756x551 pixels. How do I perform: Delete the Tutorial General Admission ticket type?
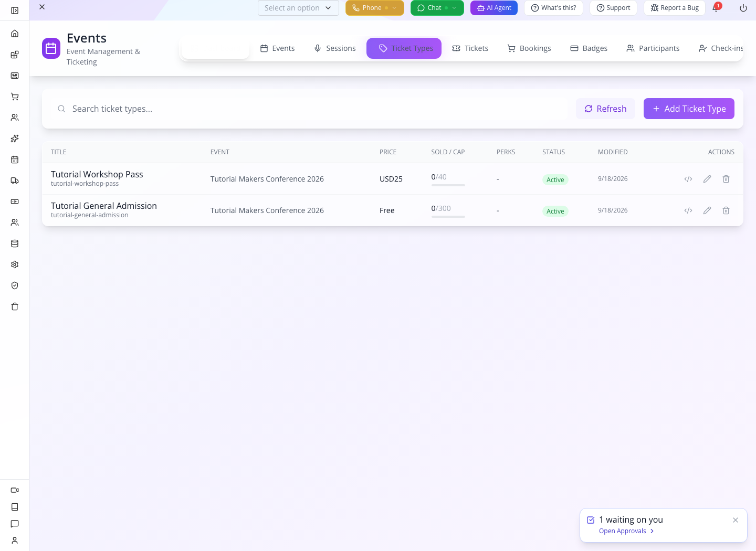[726, 210]
